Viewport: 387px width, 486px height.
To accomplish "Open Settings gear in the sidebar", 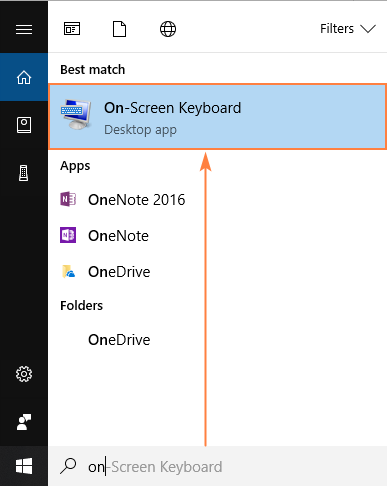I will [x=24, y=374].
